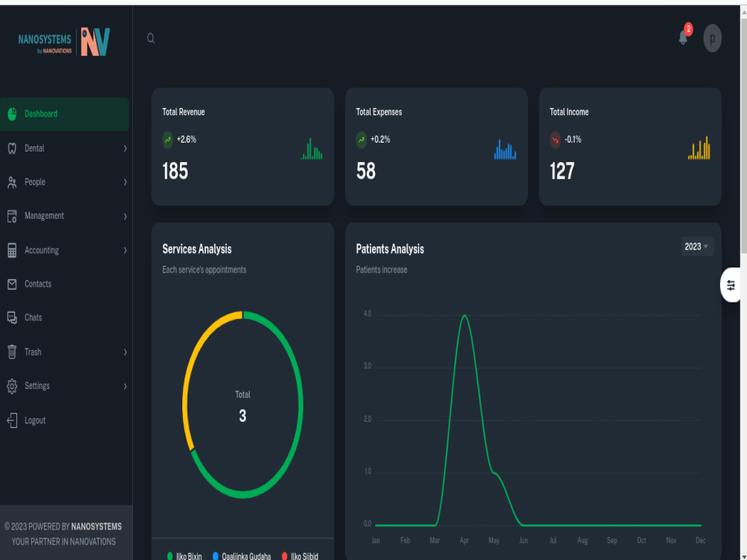747x560 pixels.
Task: Click the Trash bin icon
Action: click(13, 352)
